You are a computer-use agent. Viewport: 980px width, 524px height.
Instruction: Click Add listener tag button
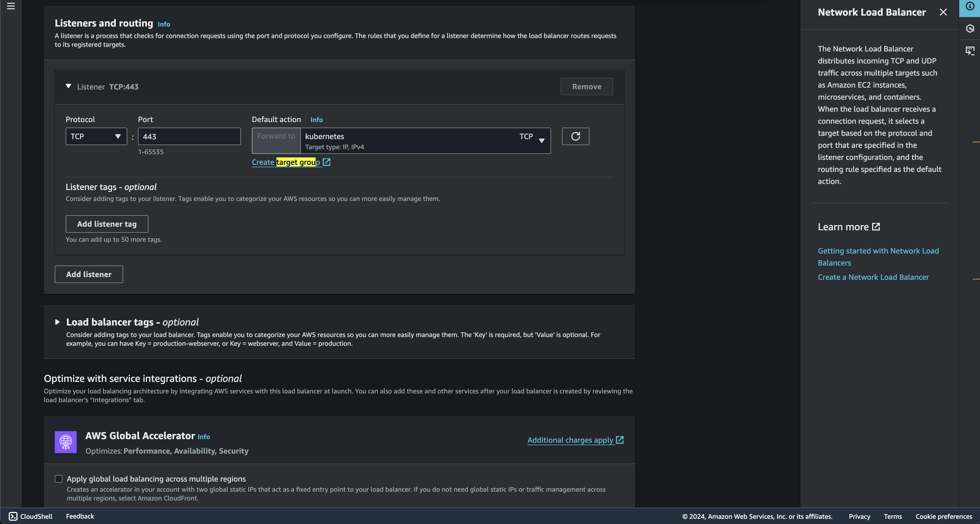click(x=107, y=224)
